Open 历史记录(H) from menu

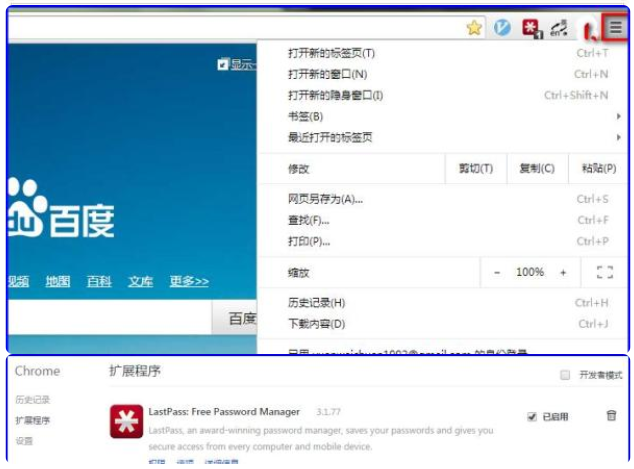coord(444,303)
